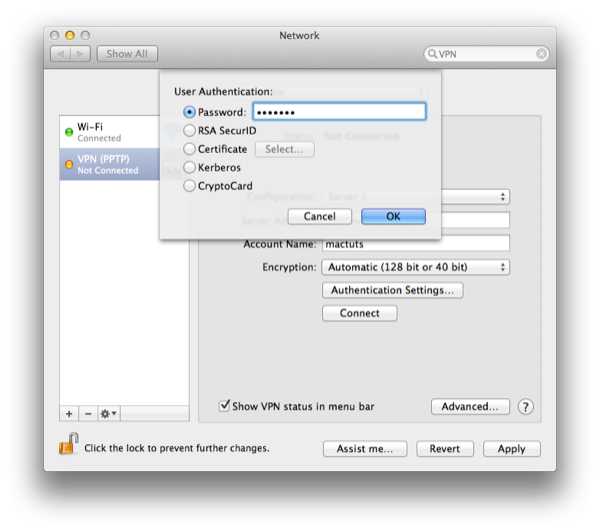Viewport: 600px width, 532px height.
Task: Open the gear action menu
Action: coord(109,414)
